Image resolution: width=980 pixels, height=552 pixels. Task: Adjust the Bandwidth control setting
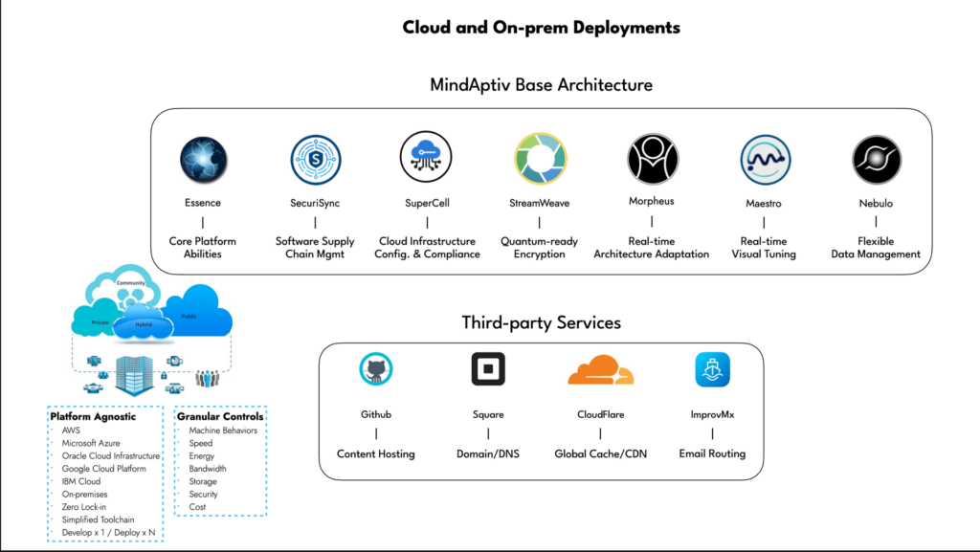210,468
